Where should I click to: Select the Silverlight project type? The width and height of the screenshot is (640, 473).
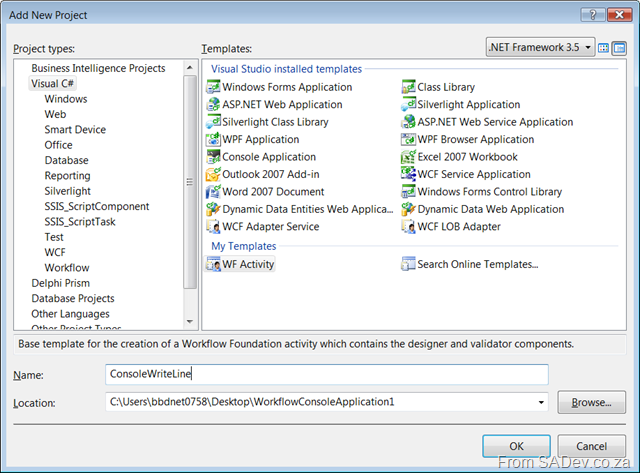point(67,191)
